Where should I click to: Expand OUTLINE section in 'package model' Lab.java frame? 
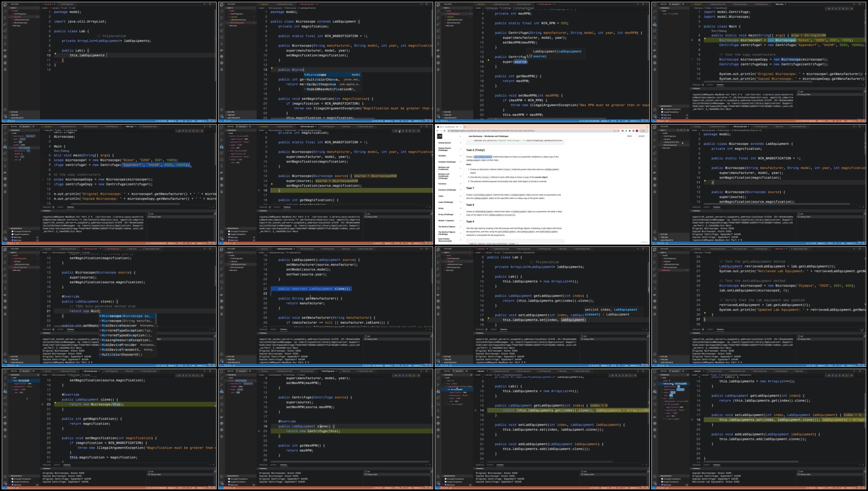[24, 112]
